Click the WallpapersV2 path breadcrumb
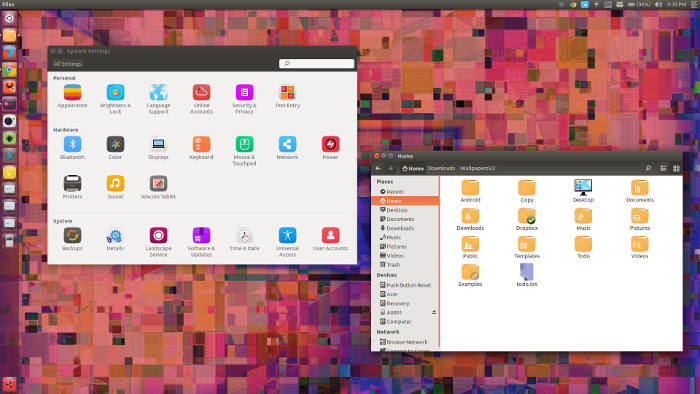This screenshot has width=700, height=394. point(478,168)
